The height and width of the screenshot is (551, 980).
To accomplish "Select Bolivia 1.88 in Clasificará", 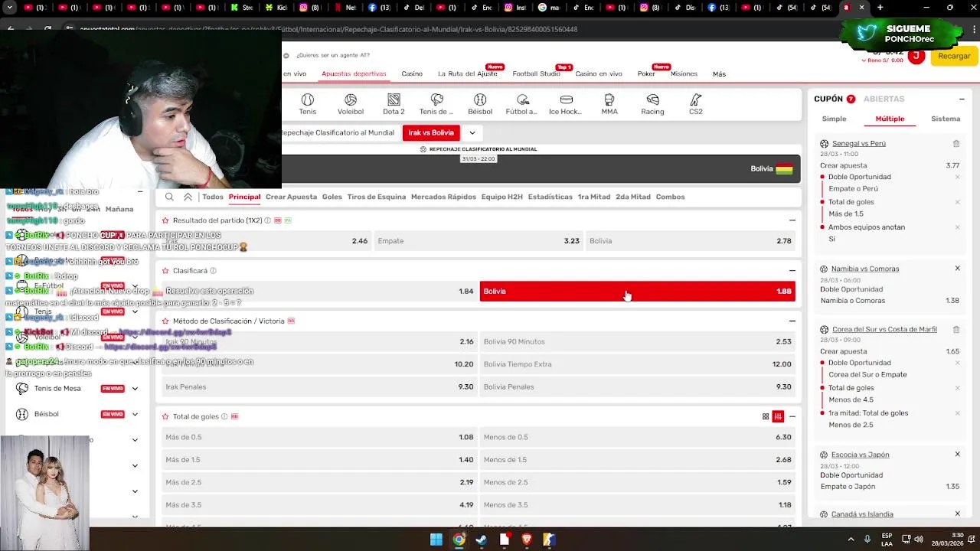I will (637, 291).
